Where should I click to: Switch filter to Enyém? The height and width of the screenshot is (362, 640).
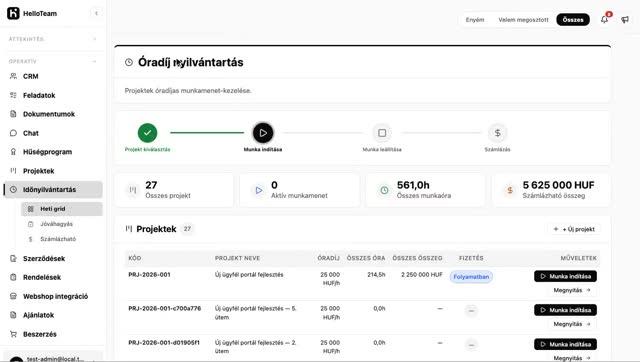point(475,20)
